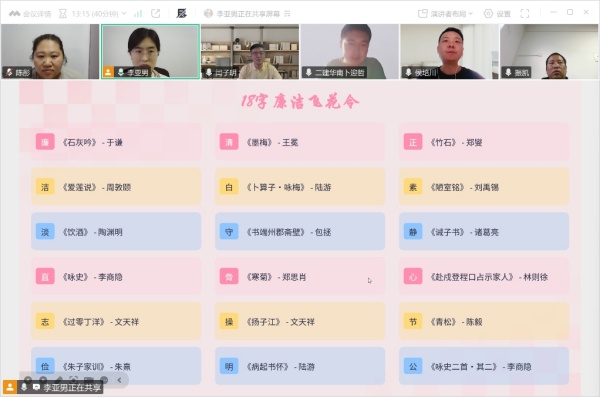Click the pop-out arrow icon in top bar
This screenshot has height=397, width=600.
pos(156,13)
